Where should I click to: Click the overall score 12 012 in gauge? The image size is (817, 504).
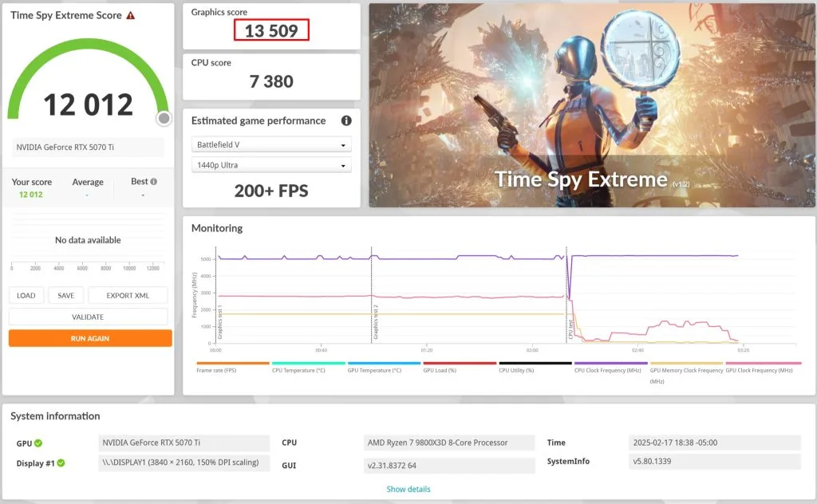click(x=88, y=104)
